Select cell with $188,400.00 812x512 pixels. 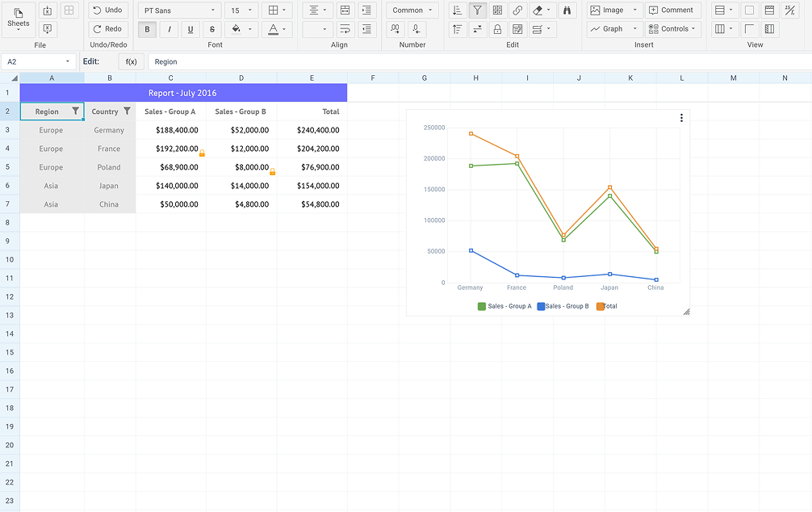point(171,130)
